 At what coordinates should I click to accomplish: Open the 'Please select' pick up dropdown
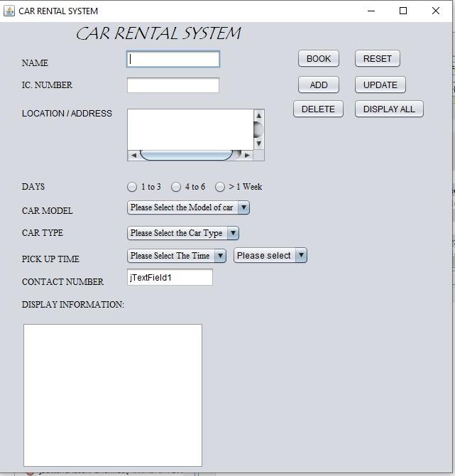270,255
